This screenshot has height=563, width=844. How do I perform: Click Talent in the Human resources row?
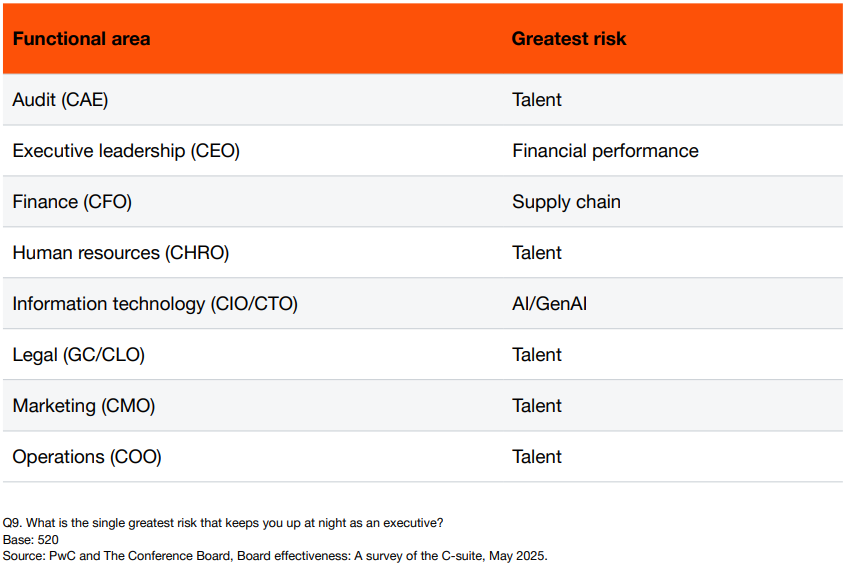click(537, 252)
